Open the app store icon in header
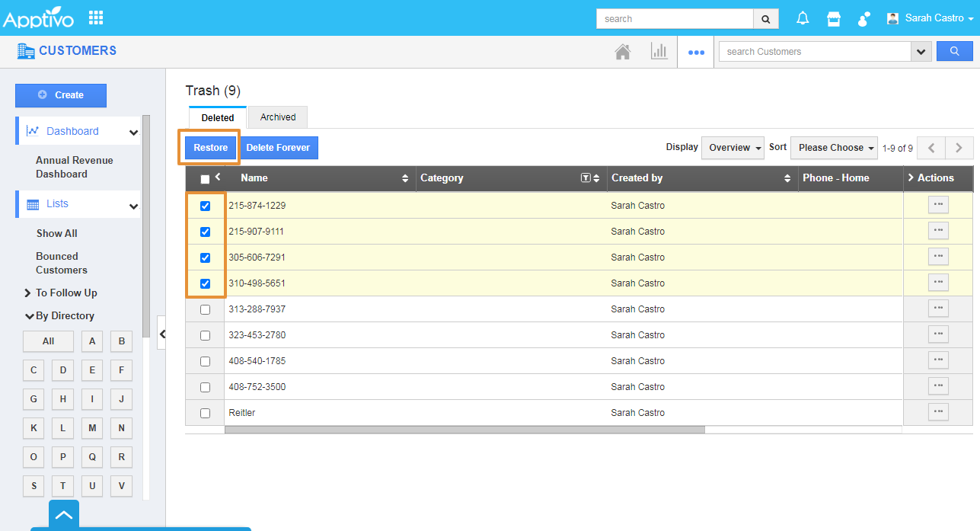The height and width of the screenshot is (531, 980). click(834, 18)
